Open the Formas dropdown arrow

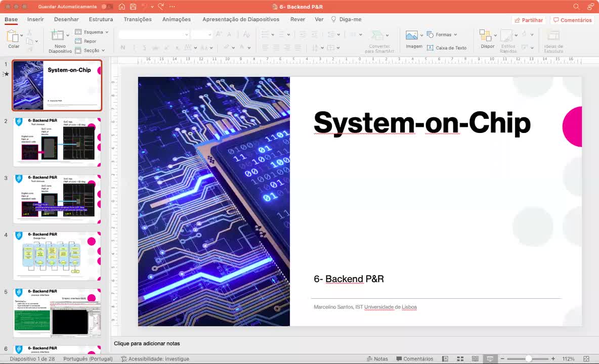coord(455,34)
